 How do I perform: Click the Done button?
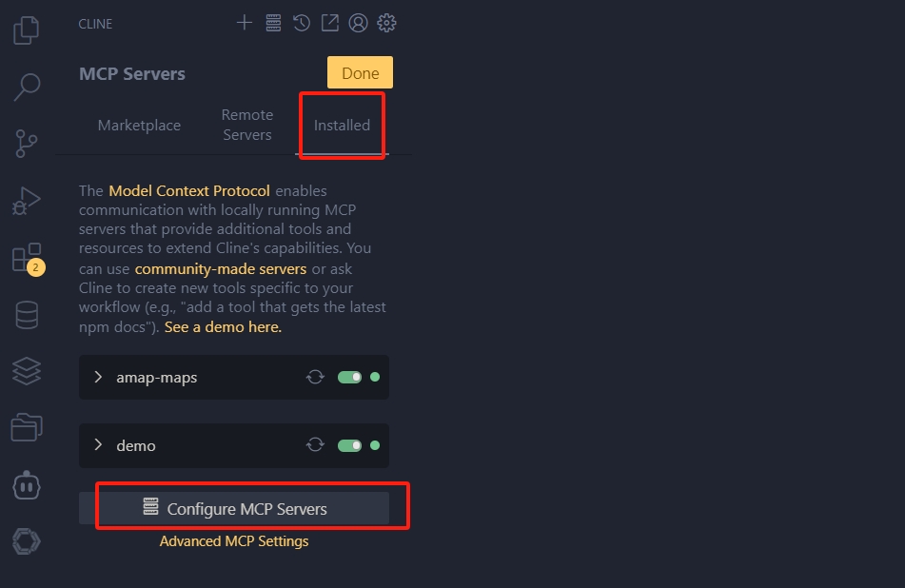(360, 72)
